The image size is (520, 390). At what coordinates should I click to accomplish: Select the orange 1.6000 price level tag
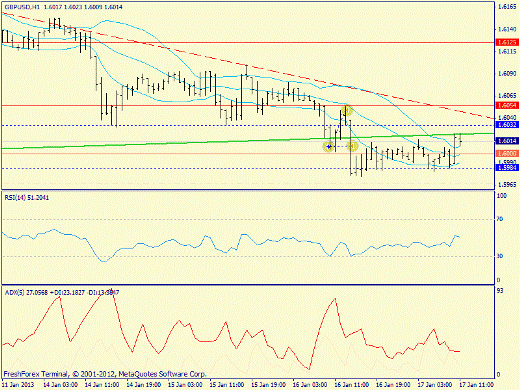tap(507, 153)
